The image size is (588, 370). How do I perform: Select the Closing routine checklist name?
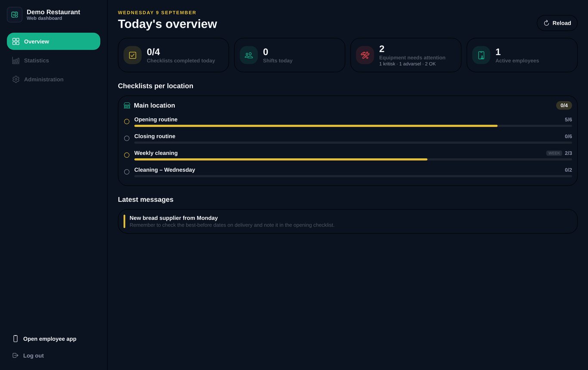155,136
